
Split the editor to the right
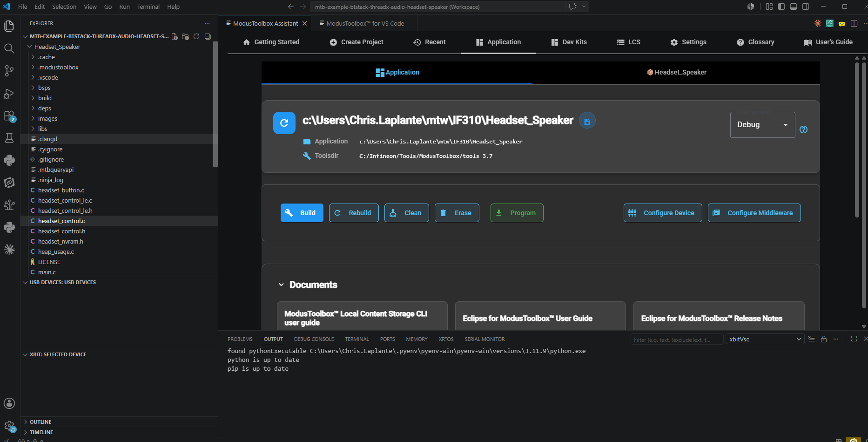[854, 23]
